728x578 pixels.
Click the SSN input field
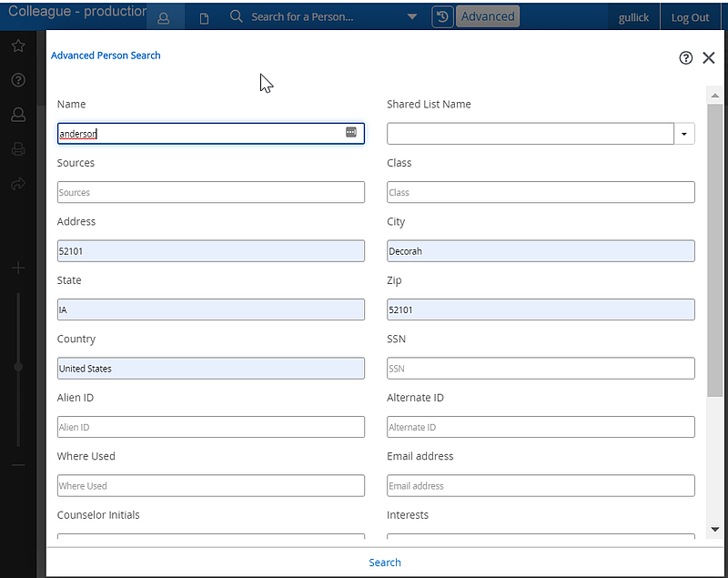coord(541,369)
